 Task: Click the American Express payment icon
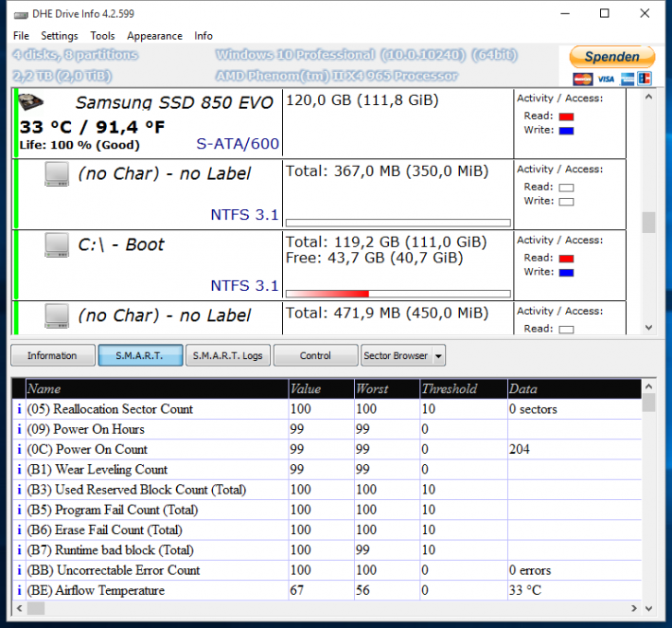[x=628, y=79]
